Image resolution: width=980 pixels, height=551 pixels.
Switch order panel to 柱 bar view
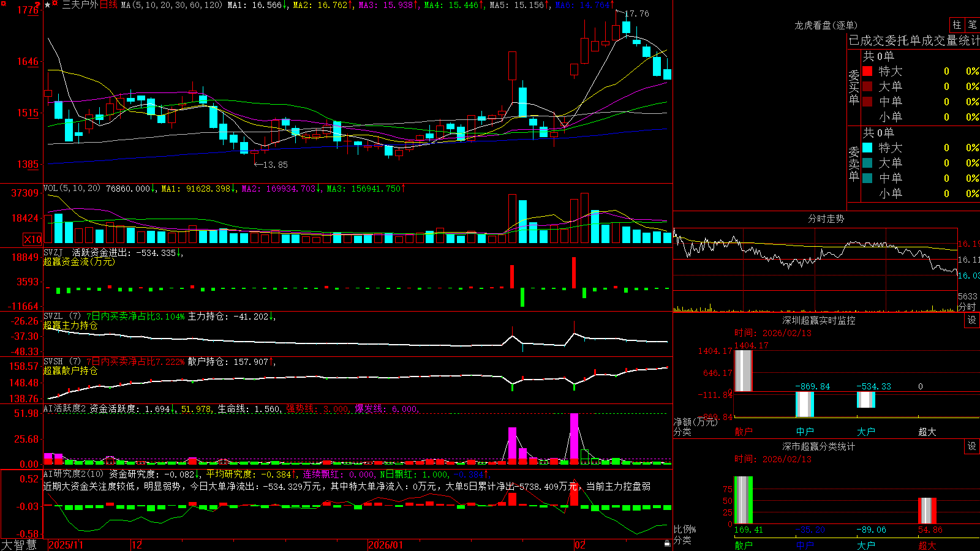957,24
